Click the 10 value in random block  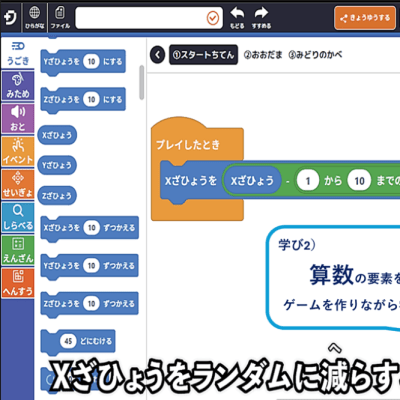pyautogui.click(x=359, y=181)
